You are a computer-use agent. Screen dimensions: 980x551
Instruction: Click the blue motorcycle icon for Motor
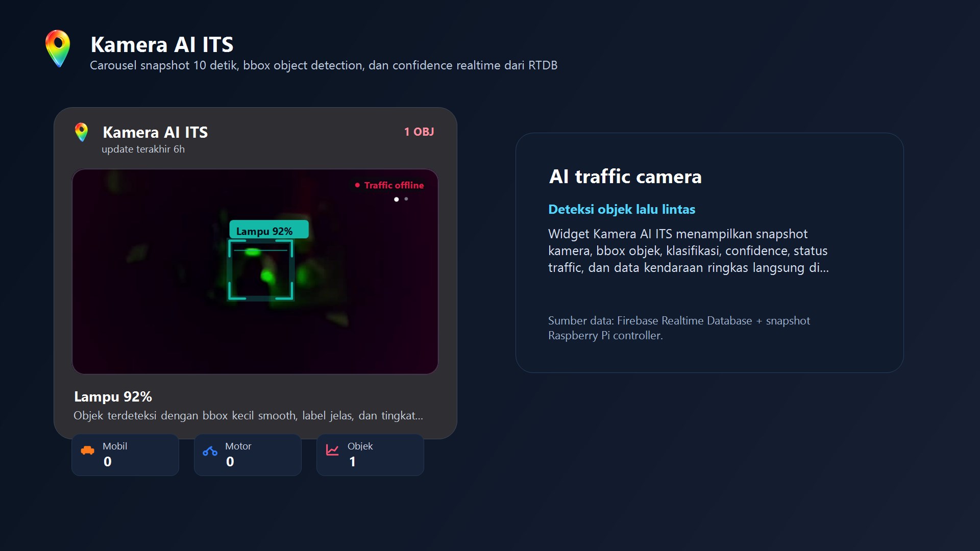click(210, 451)
